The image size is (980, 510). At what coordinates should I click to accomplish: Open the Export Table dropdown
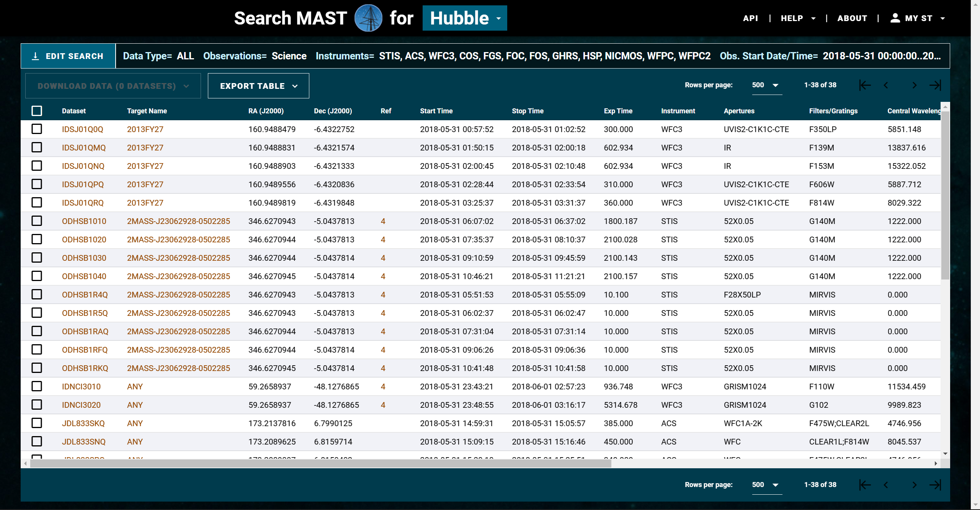(x=258, y=86)
